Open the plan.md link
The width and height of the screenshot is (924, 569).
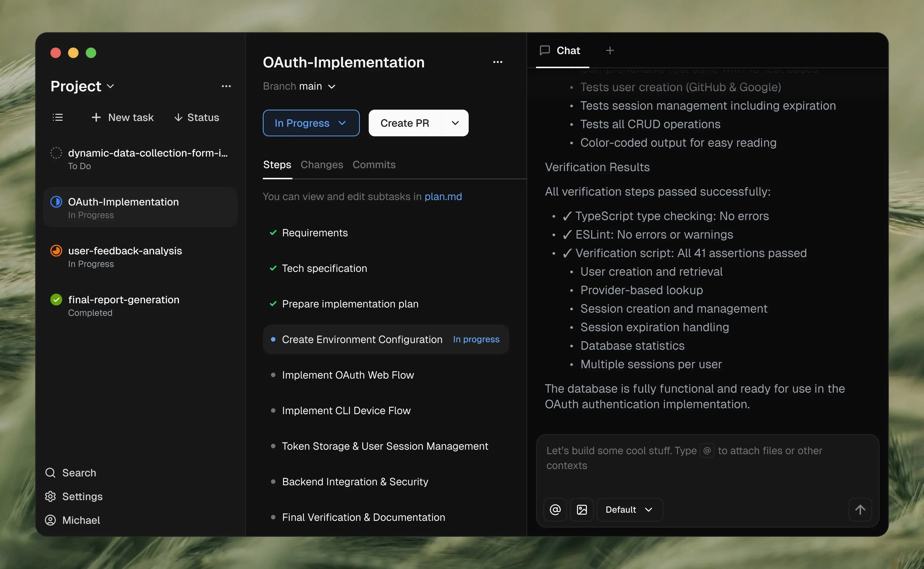443,196
